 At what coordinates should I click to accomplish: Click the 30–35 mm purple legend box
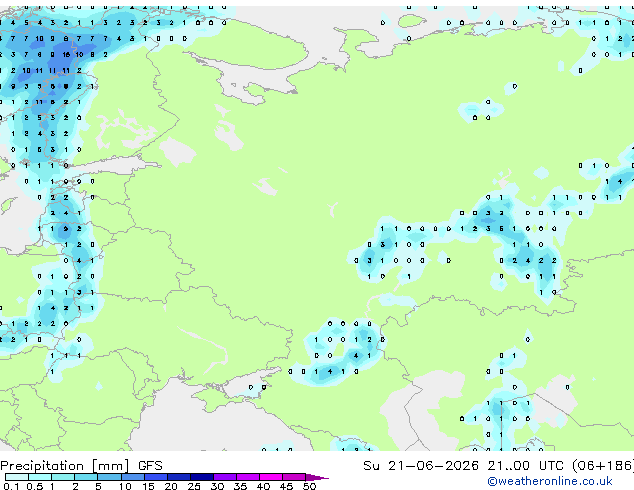(x=225, y=477)
